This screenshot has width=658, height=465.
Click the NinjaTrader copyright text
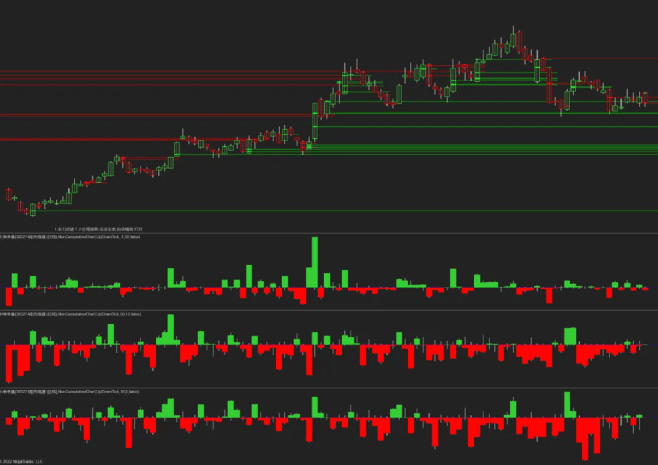tap(22, 462)
